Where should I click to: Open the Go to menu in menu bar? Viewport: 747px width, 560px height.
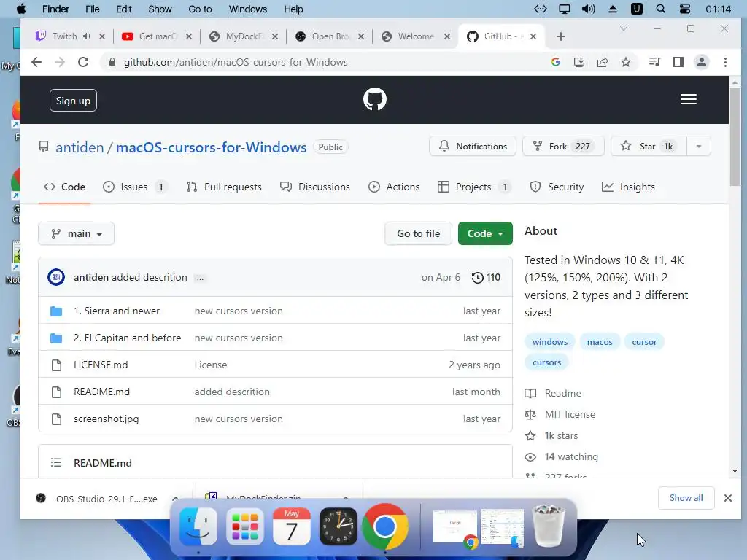pos(200,9)
